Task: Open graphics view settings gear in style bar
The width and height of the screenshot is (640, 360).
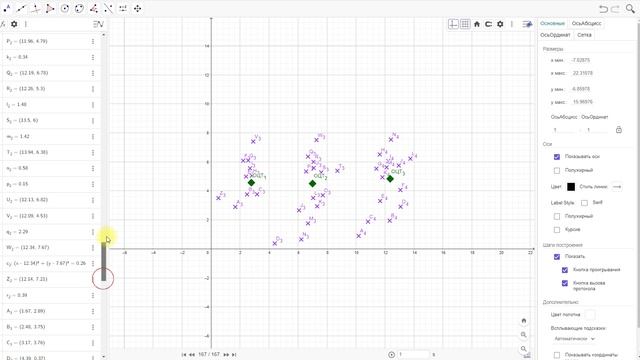Action: tap(500, 24)
